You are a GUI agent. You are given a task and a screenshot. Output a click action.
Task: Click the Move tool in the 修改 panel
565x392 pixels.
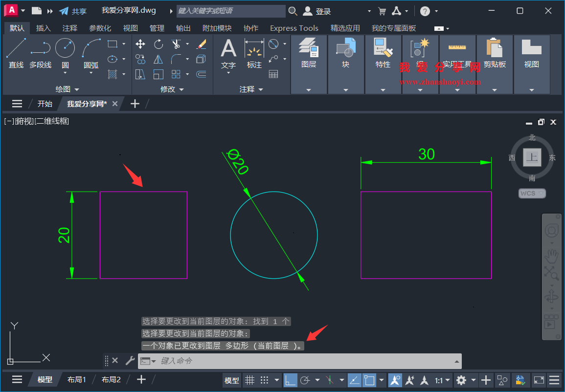[140, 44]
